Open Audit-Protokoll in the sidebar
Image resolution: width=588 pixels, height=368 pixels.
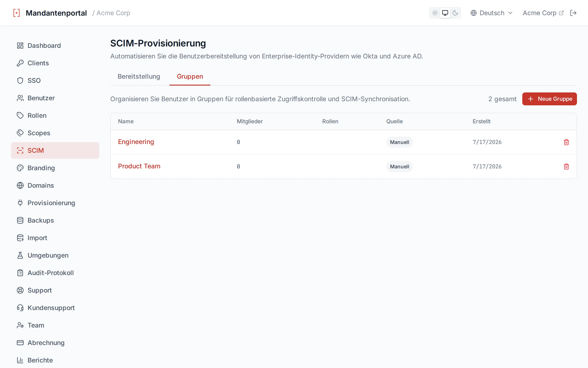click(x=55, y=273)
